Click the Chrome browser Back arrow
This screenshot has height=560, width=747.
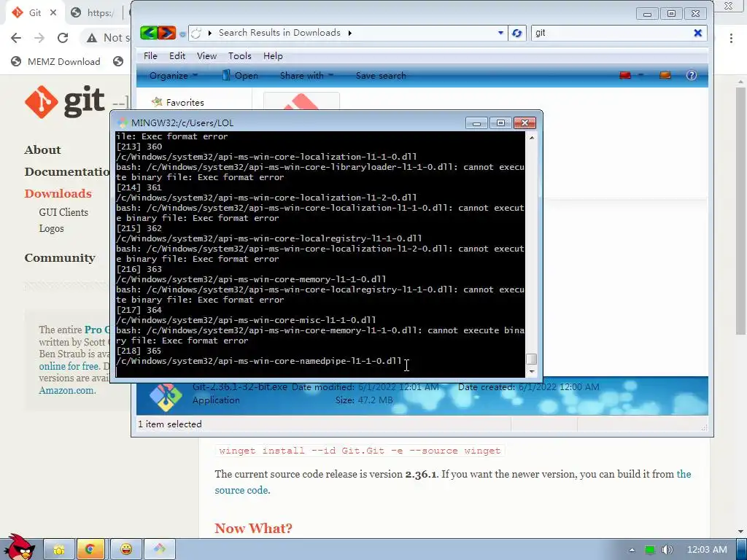pos(16,38)
